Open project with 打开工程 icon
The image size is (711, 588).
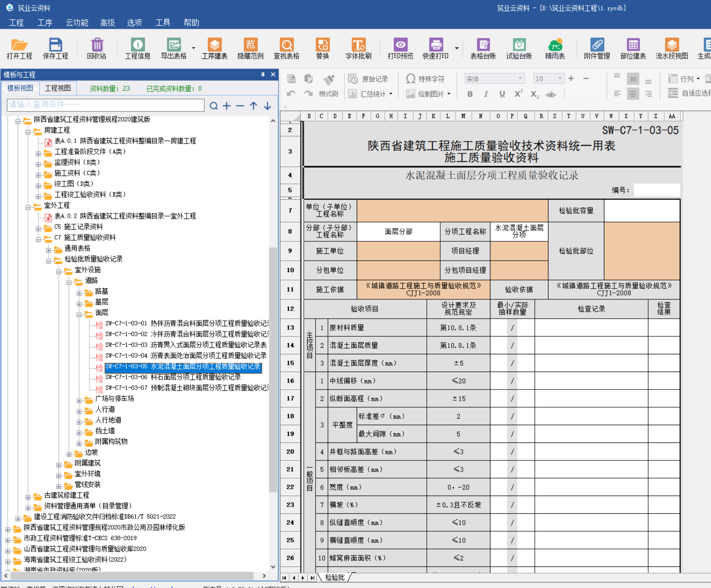[19, 49]
